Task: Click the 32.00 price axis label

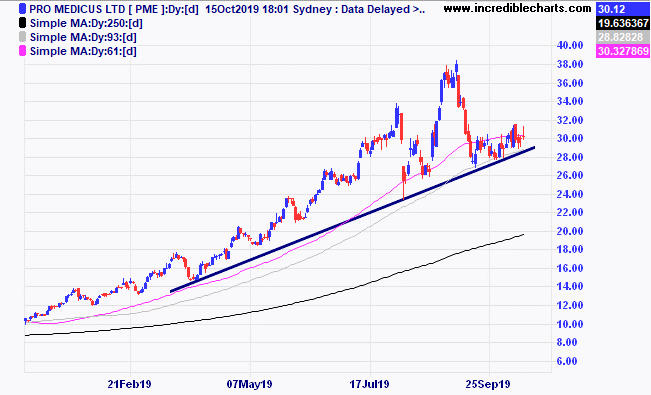Action: click(x=570, y=120)
